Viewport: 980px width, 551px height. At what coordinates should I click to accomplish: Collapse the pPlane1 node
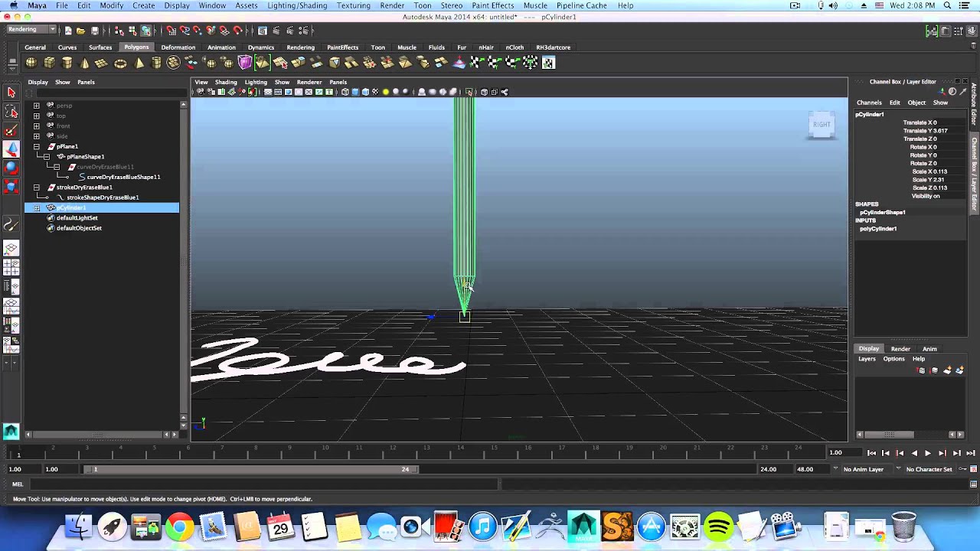(36, 146)
